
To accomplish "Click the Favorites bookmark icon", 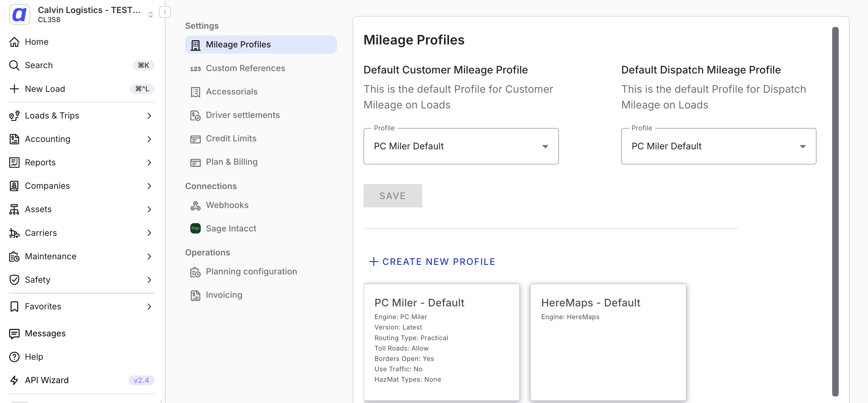I will (x=14, y=307).
